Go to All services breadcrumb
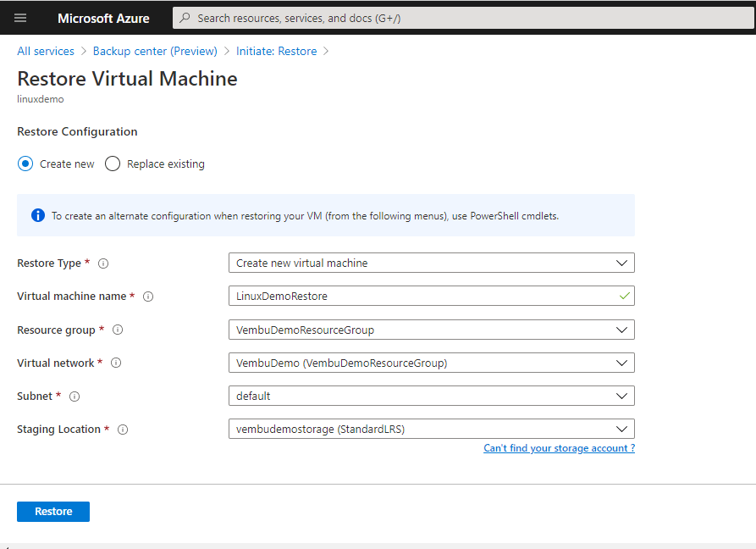756x549 pixels. tap(46, 51)
